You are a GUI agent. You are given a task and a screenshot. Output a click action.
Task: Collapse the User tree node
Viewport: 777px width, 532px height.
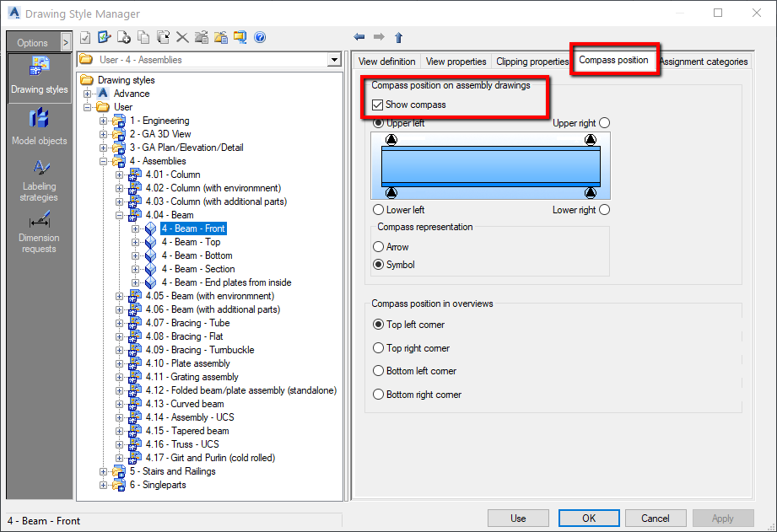(87, 107)
